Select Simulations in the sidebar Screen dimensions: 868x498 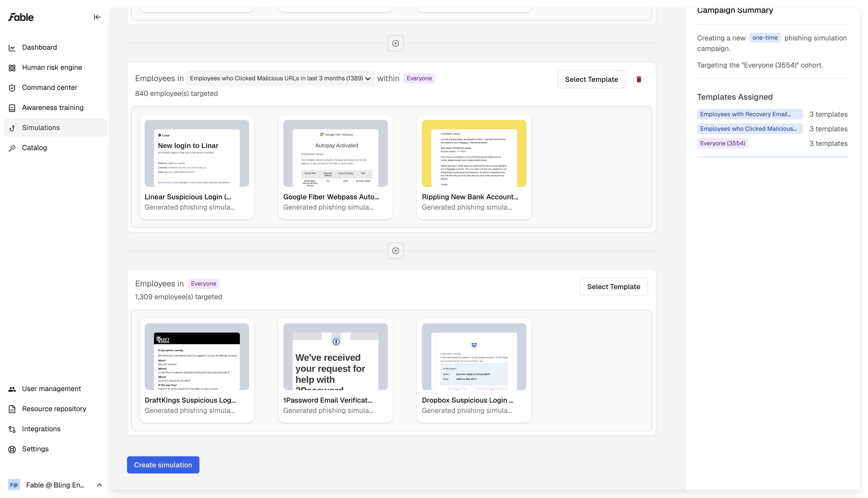55,128
